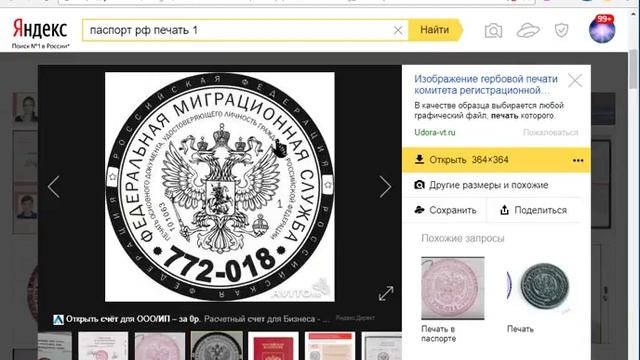Click the camera icon beside Другие размеры
The image size is (640, 360).
point(419,185)
